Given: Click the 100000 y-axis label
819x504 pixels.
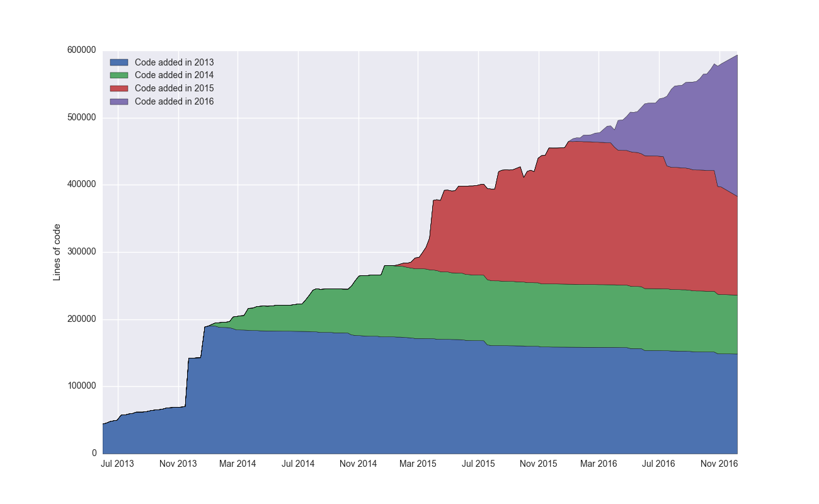Looking at the screenshot, I should pyautogui.click(x=82, y=386).
